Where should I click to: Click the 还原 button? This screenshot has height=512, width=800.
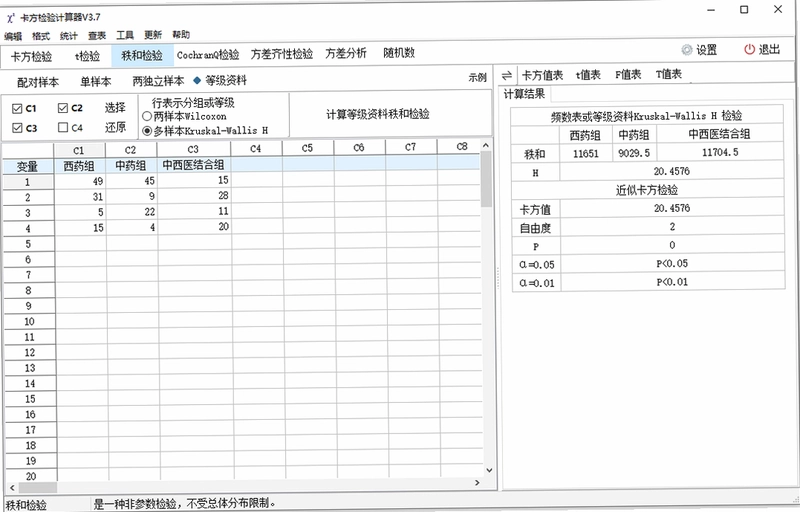tap(115, 127)
